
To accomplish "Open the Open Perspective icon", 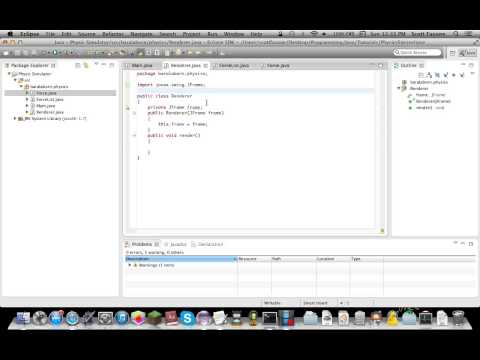I will (x=452, y=53).
